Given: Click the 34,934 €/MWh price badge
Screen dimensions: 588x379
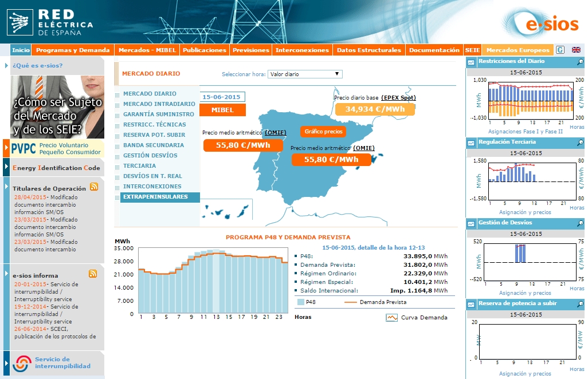Looking at the screenshot, I should tap(375, 109).
